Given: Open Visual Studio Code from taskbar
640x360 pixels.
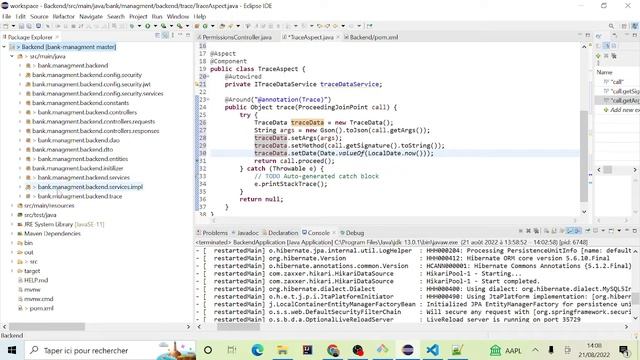Looking at the screenshot, I should coord(433,350).
